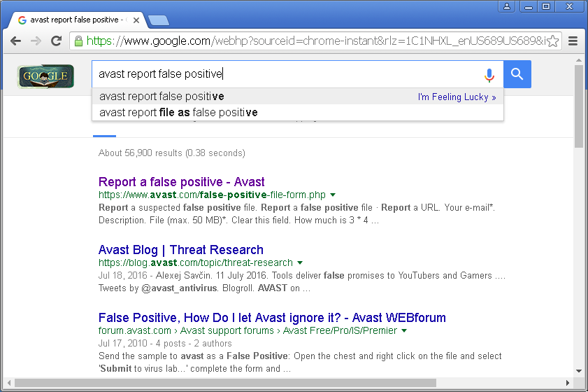Start voice search with the microphone icon
Viewport: 588px width, 392px height.
click(x=489, y=75)
